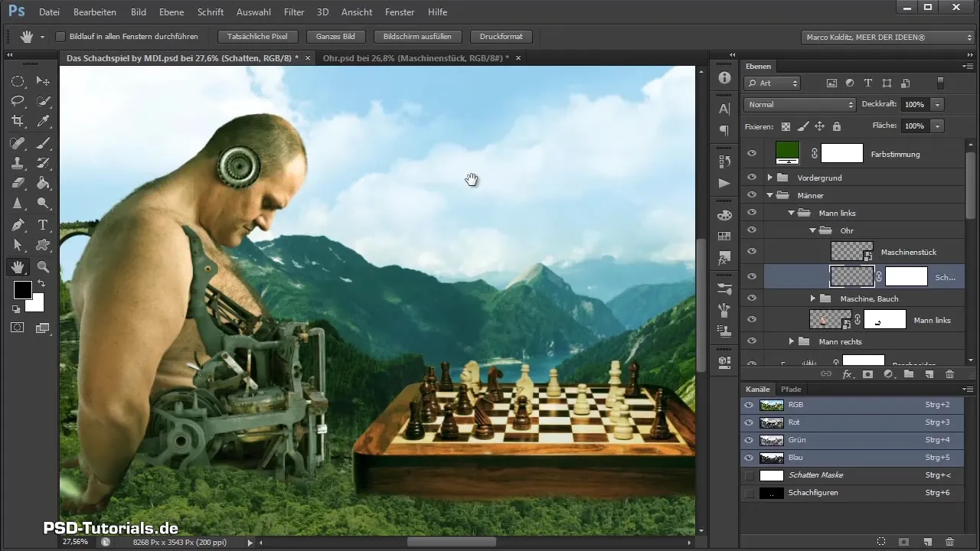
Task: Open the Character panel icon
Action: [x=724, y=109]
